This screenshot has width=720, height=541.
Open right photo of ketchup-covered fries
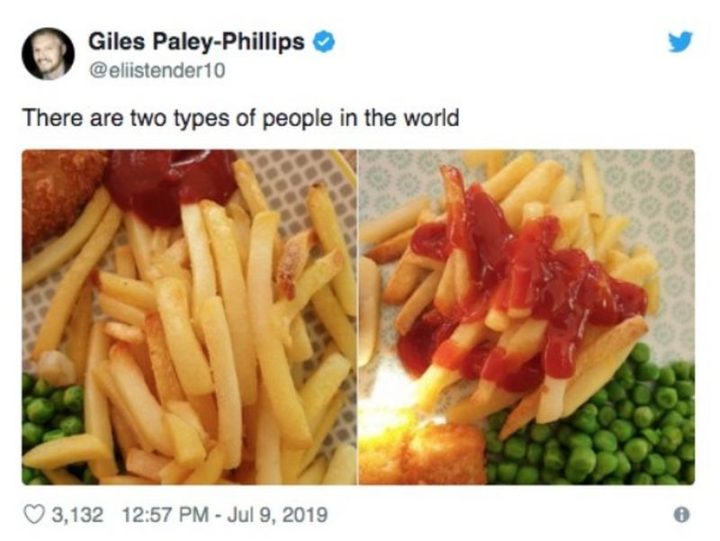527,317
